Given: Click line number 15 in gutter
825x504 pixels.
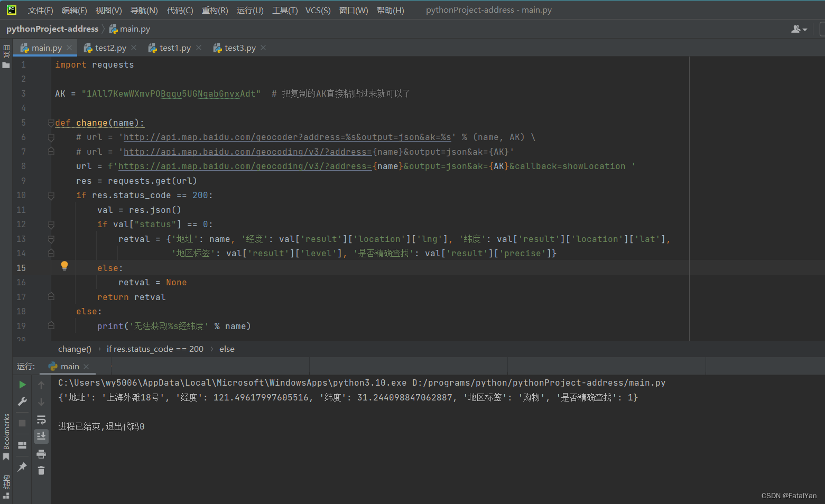Looking at the screenshot, I should coord(21,268).
